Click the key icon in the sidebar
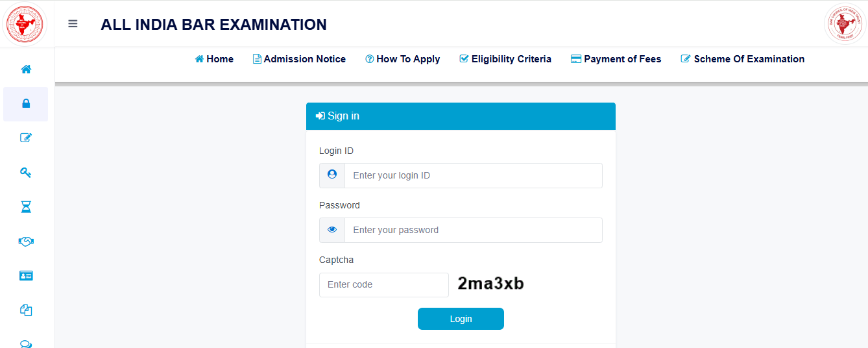This screenshot has height=348, width=868. pos(26,172)
